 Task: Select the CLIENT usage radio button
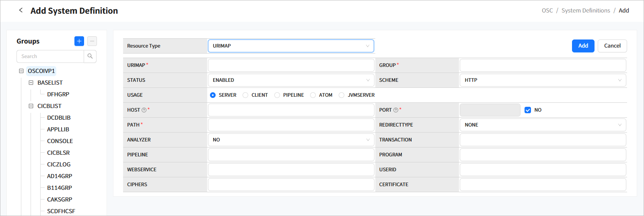[245, 95]
